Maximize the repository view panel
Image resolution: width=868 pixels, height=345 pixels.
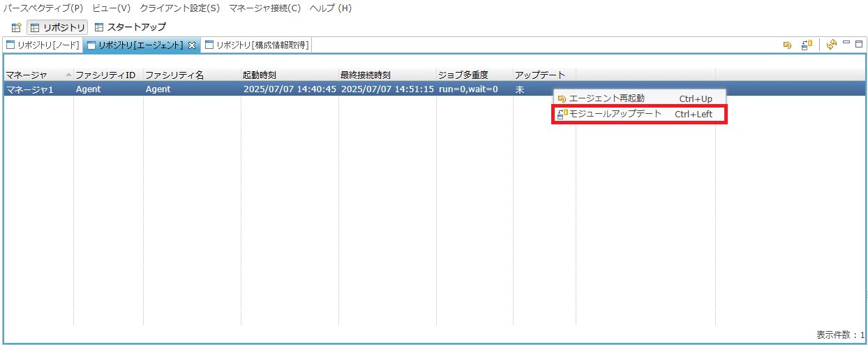pos(859,43)
